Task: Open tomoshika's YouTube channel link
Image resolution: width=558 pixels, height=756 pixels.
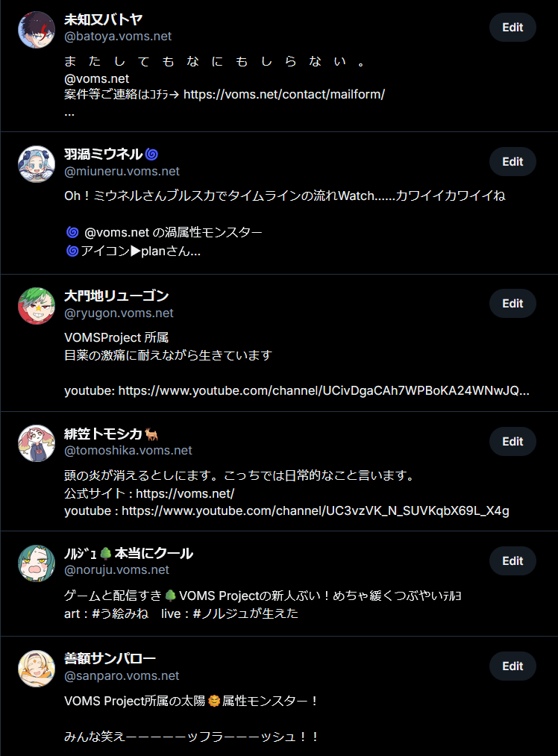Action: pos(315,511)
